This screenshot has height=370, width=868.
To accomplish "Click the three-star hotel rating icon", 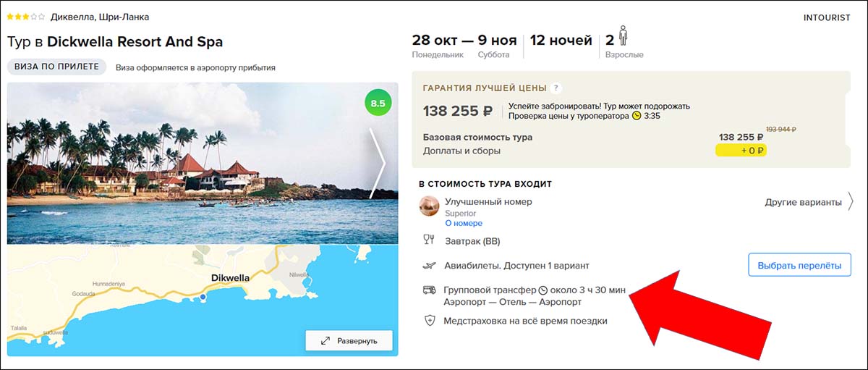I will pyautogui.click(x=25, y=17).
